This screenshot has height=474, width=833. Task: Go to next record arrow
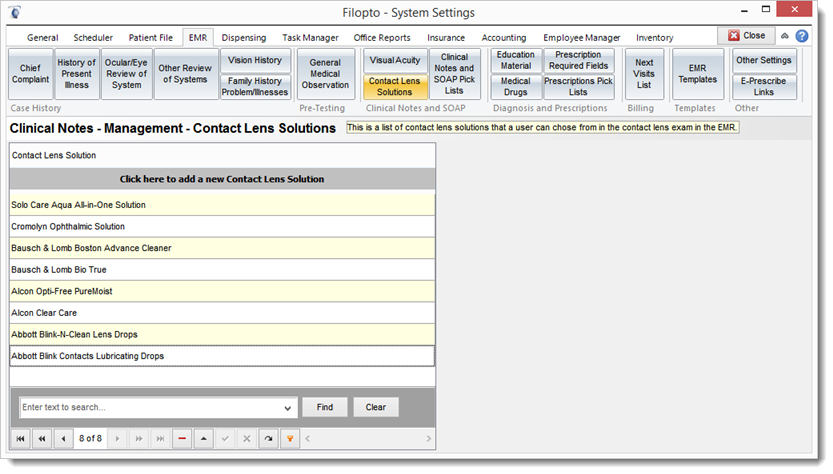click(117, 438)
